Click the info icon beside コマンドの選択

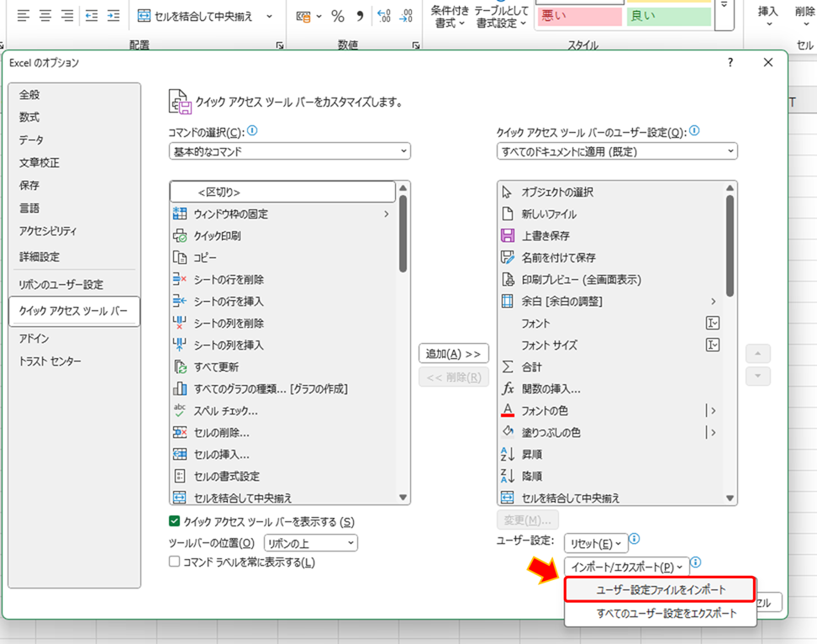pyautogui.click(x=252, y=131)
